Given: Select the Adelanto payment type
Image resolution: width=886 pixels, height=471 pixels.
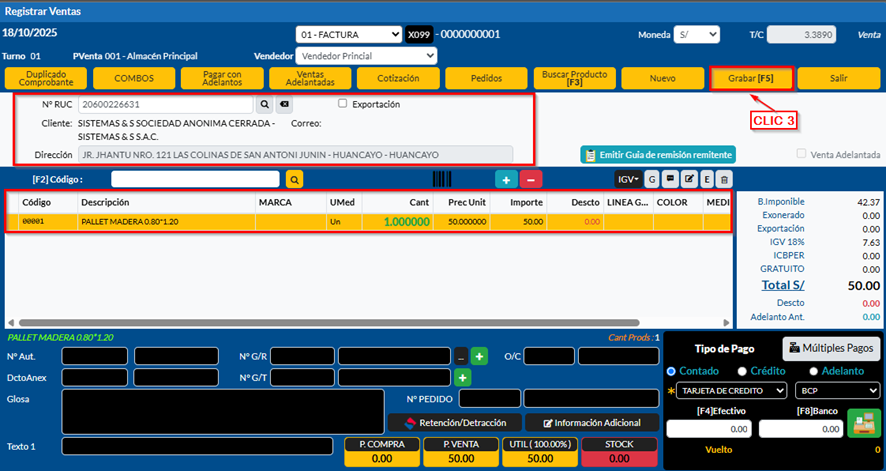Looking at the screenshot, I should [813, 372].
